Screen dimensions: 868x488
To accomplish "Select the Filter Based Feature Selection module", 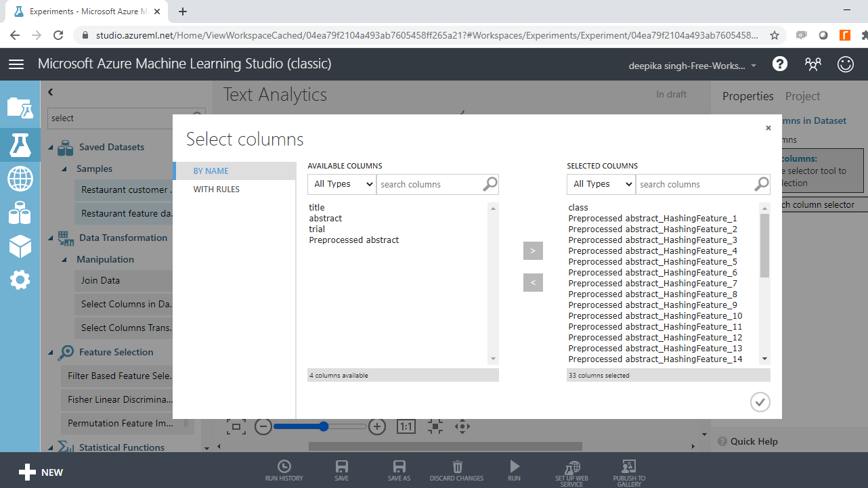I will pyautogui.click(x=117, y=376).
